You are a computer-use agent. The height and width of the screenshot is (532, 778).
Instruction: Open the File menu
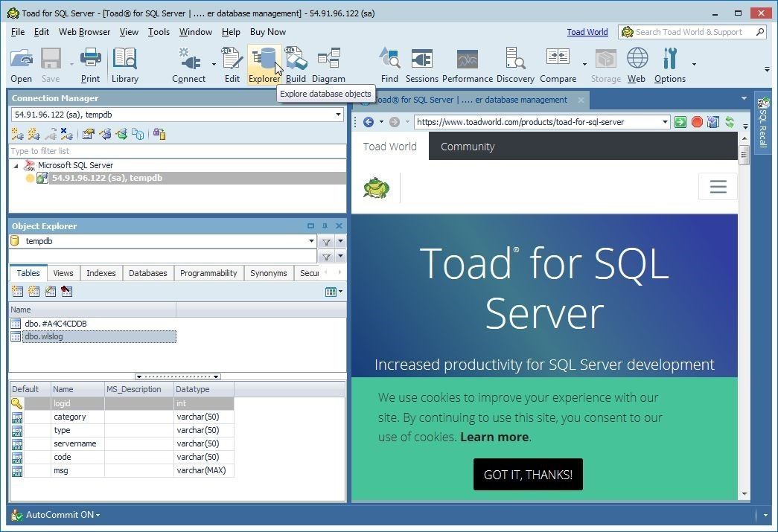click(x=18, y=32)
